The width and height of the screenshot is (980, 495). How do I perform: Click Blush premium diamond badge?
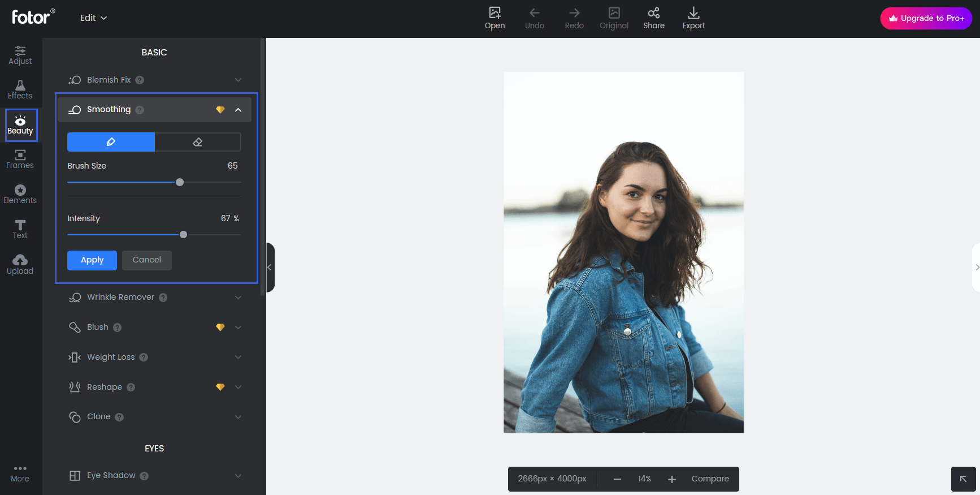[220, 328]
